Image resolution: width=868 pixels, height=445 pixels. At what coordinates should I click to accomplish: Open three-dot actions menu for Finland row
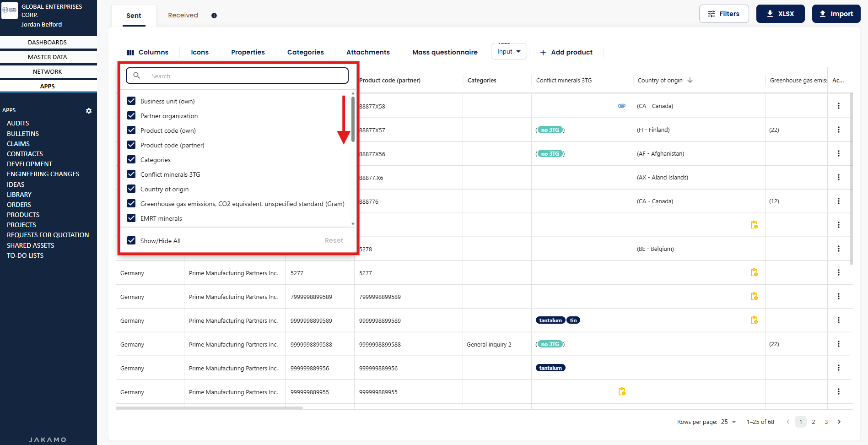(838, 130)
